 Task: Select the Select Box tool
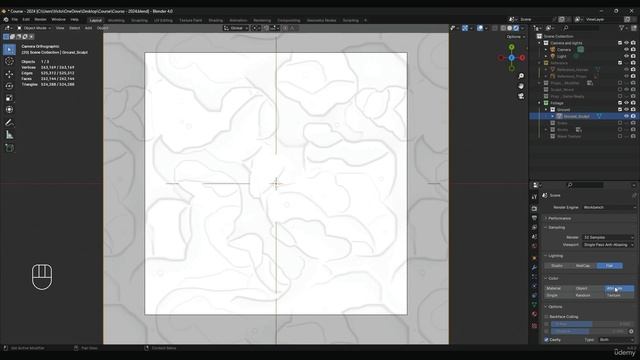point(9,49)
